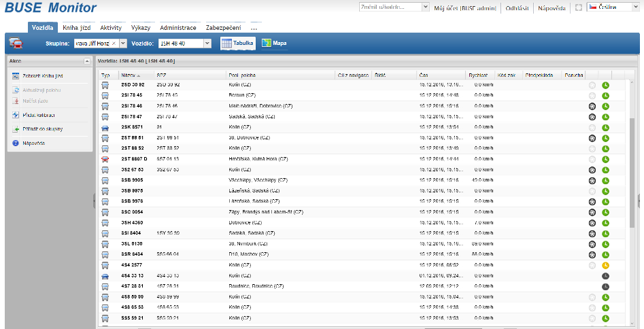The image size is (644, 329).
Task: Open the Mapa view icon
Action: point(267,43)
